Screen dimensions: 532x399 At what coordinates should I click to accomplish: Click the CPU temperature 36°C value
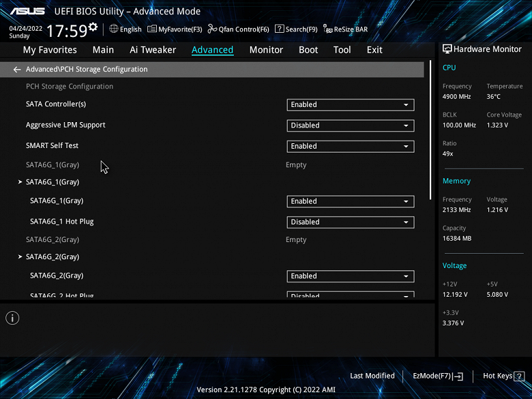[x=494, y=97]
